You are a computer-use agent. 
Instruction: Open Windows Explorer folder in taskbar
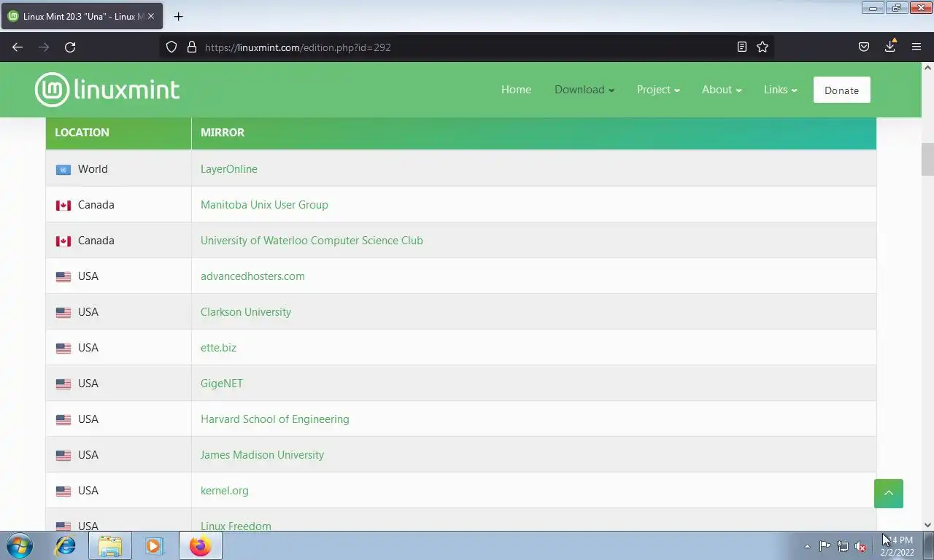pos(110,545)
